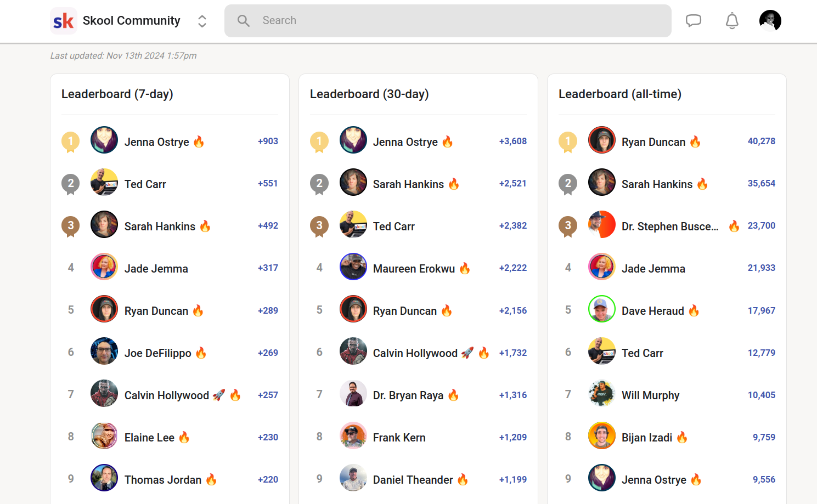Open Maureen Erokwu's avatar
The image size is (817, 504).
click(353, 267)
